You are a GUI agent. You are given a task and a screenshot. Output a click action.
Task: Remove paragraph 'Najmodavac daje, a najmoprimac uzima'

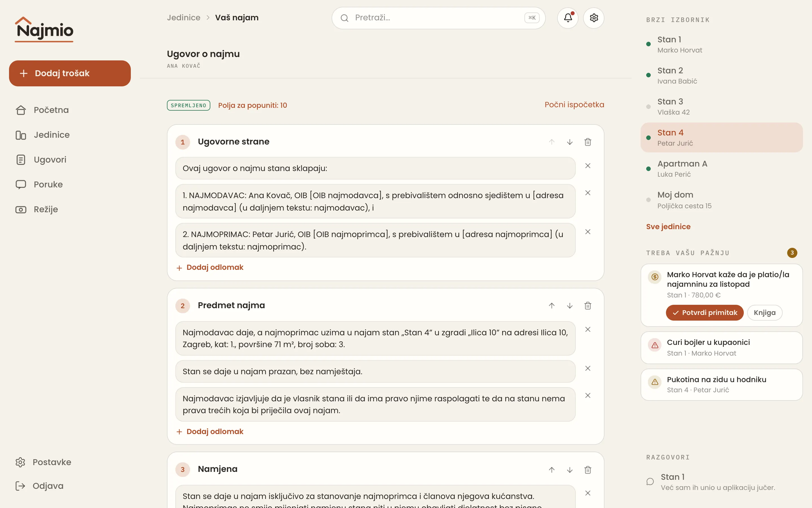tap(588, 330)
